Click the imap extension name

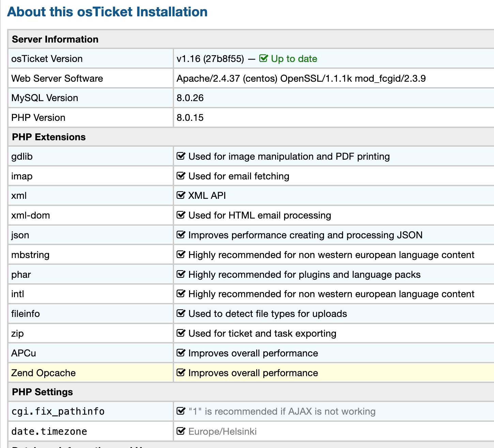(22, 176)
